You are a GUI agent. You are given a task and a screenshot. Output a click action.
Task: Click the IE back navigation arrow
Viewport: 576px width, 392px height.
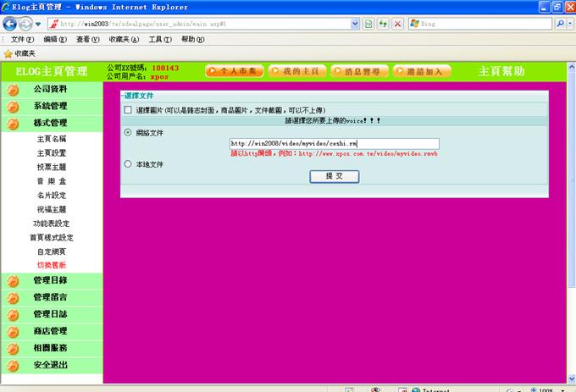tap(11, 24)
